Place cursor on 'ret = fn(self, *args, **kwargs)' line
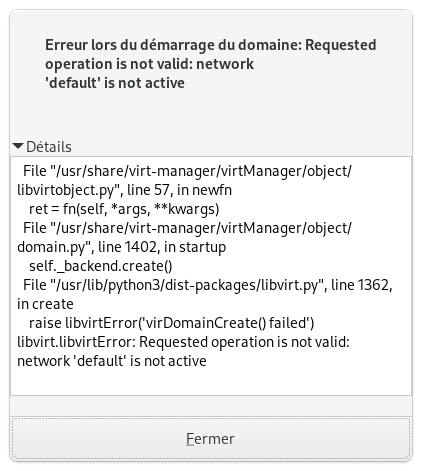This screenshot has width=422, height=471. point(124,209)
